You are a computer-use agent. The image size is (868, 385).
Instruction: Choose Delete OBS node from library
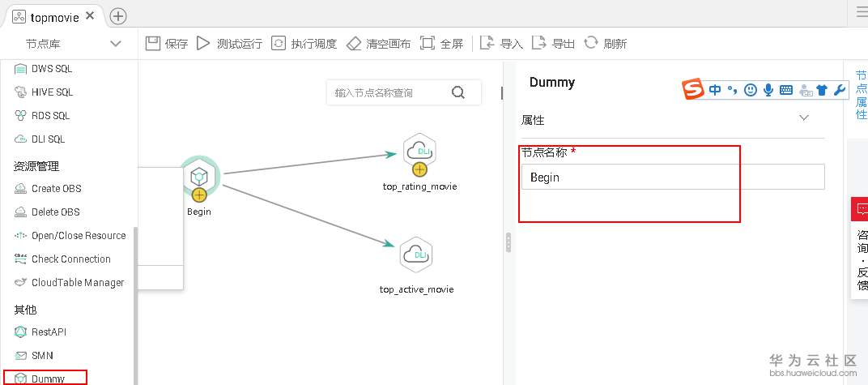coord(47,212)
